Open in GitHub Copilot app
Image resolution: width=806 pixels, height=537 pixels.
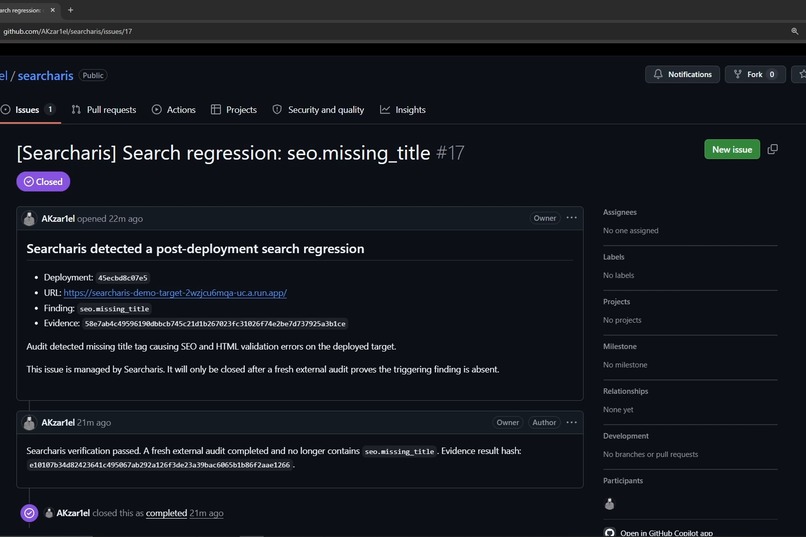660,533
